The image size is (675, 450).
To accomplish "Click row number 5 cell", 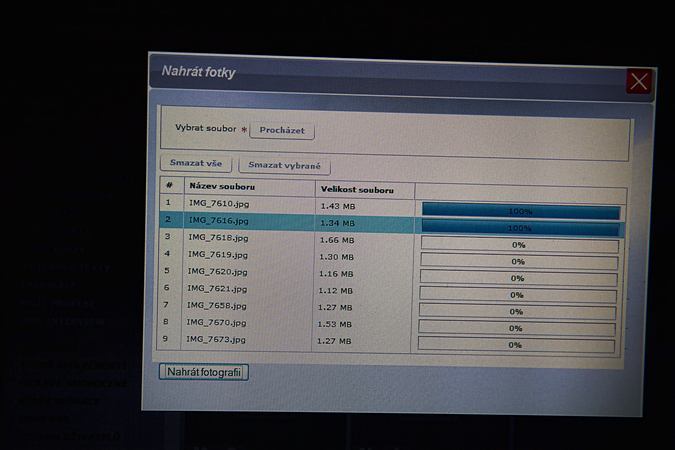I will 167,270.
